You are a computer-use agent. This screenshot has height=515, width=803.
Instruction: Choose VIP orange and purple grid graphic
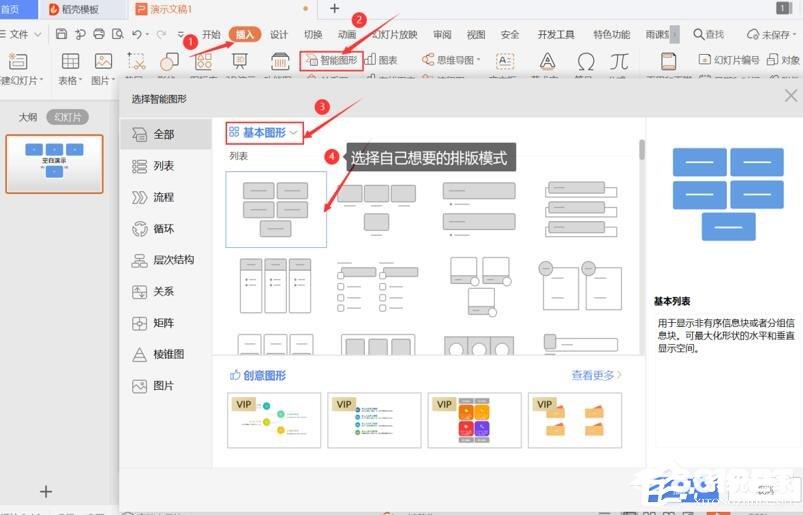(x=475, y=420)
